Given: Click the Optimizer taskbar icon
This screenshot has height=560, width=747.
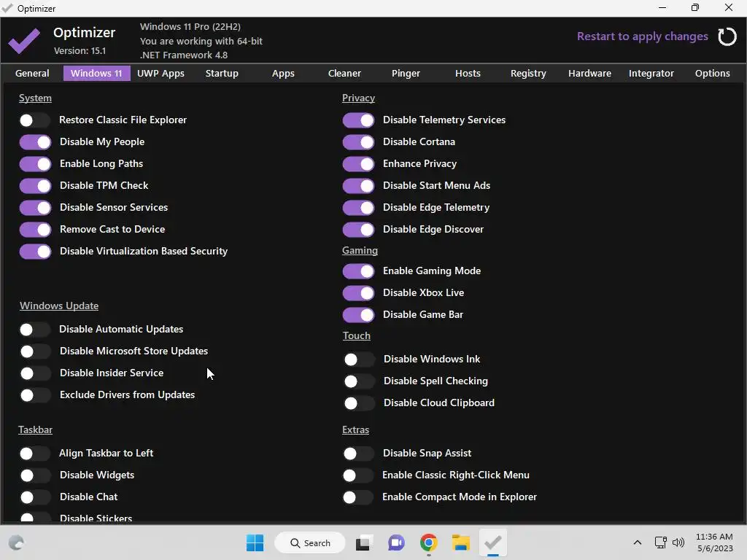Looking at the screenshot, I should (x=493, y=542).
